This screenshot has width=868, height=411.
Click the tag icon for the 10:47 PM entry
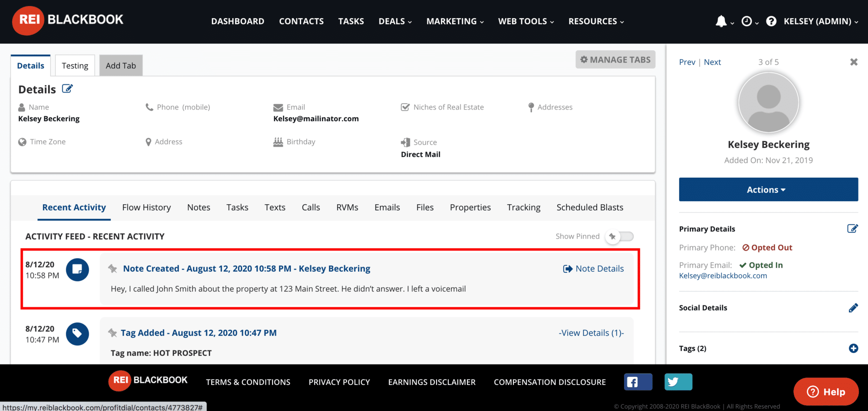(x=77, y=334)
